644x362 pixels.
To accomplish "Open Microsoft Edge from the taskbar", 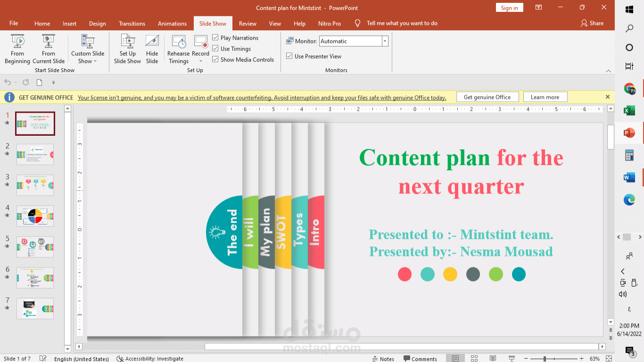I will (x=629, y=200).
